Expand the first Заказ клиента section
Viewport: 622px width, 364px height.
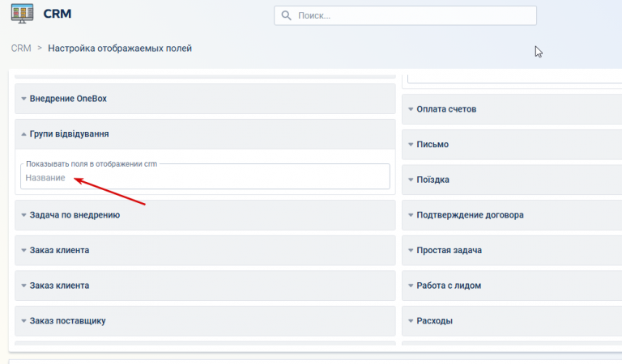coord(205,250)
